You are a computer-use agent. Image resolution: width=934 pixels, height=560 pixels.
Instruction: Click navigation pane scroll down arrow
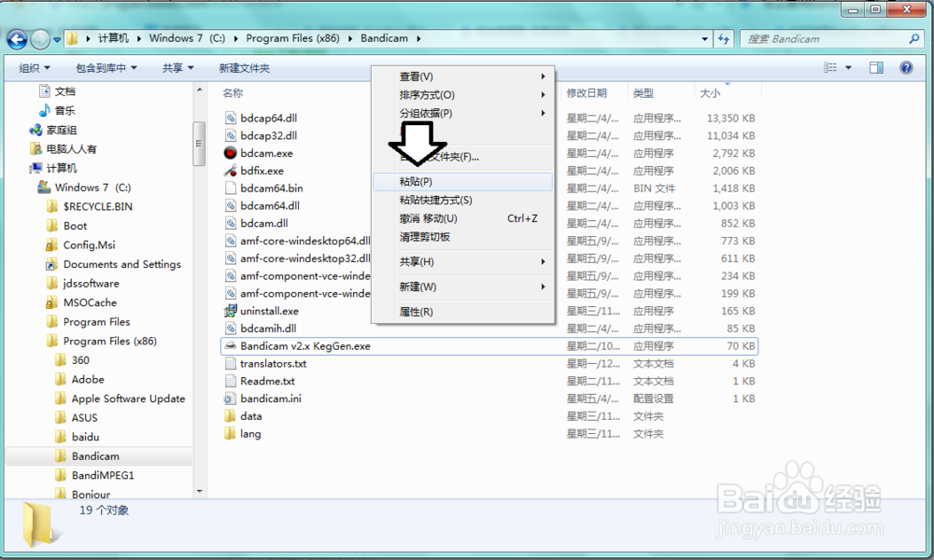(199, 492)
